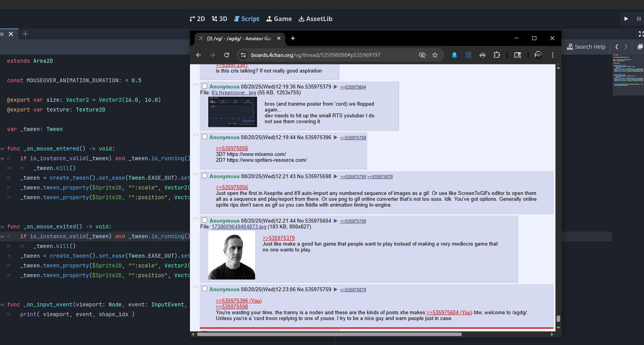Tick the checkbox for post No.535975604
The height and width of the screenshot is (345, 644).
(204, 220)
